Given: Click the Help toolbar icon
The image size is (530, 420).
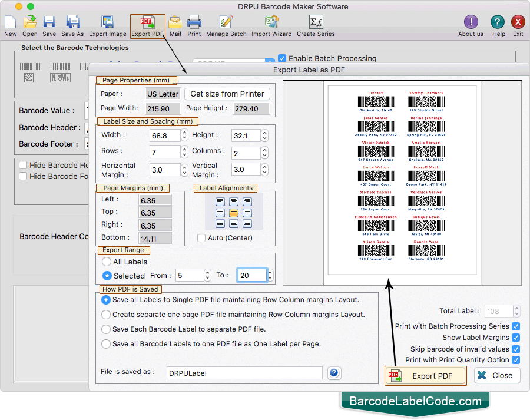Looking at the screenshot, I should 498,26.
